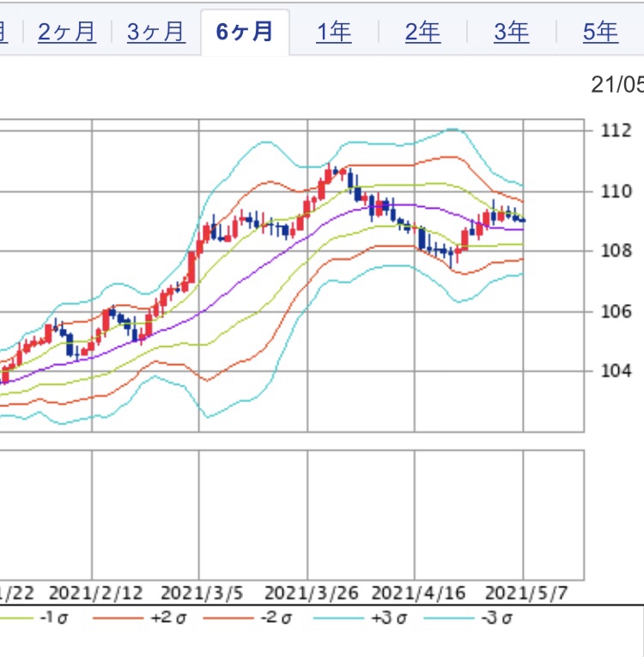Click the 104 price axis label

616,371
